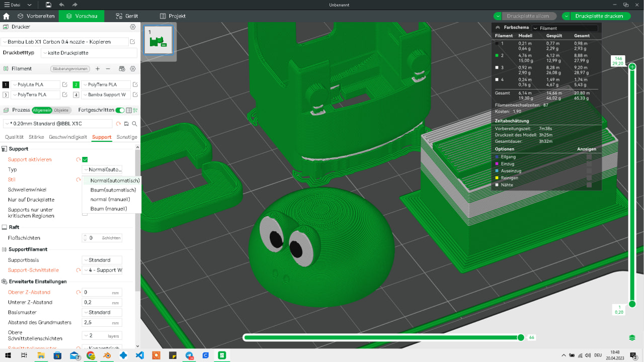Open the Geschwindigkeit settings tab
The height and width of the screenshot is (362, 644).
click(x=68, y=137)
